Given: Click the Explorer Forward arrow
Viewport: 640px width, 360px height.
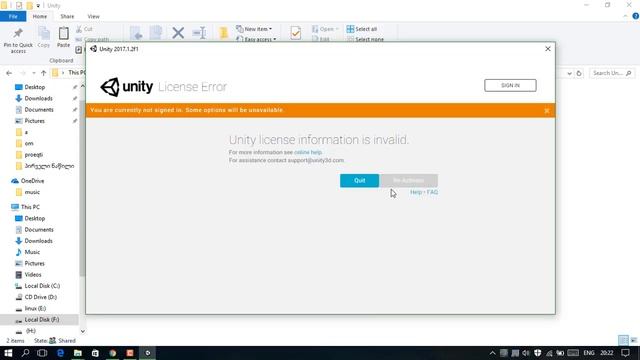Looking at the screenshot, I should (x=23, y=73).
